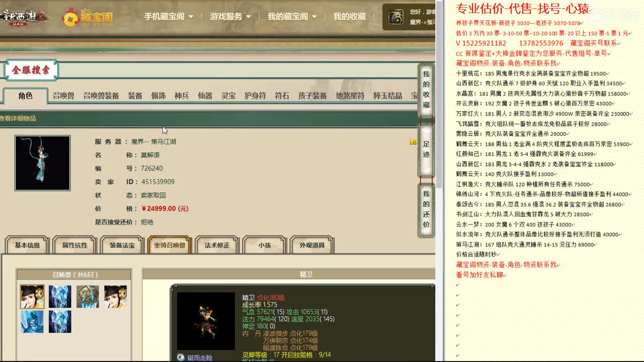Click the 专业估价-代售-找号-心猿 heading in document
This screenshot has height=362, width=644.
pyautogui.click(x=522, y=9)
